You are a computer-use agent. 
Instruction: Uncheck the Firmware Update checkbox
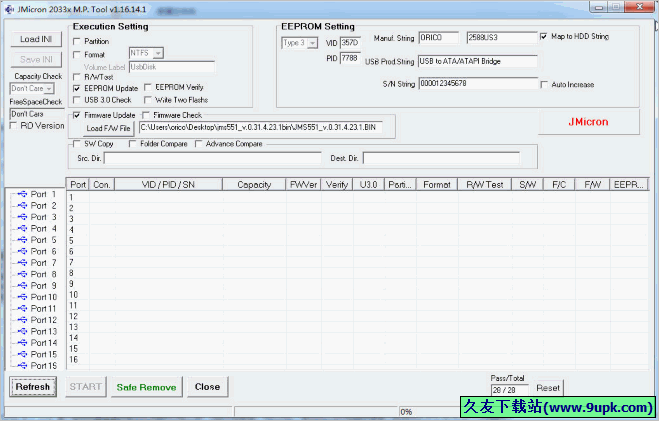[76, 115]
